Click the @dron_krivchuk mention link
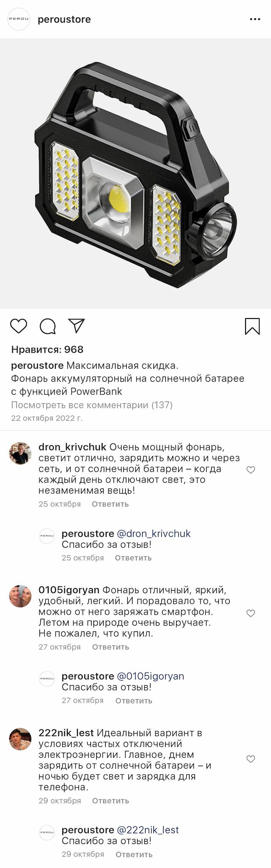271x868 pixels. pos(154,533)
